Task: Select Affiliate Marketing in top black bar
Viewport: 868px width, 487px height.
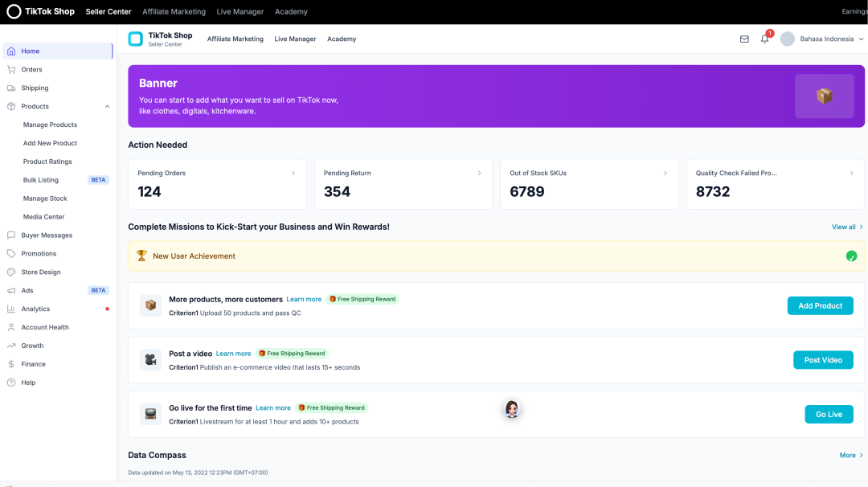Action: coord(174,12)
